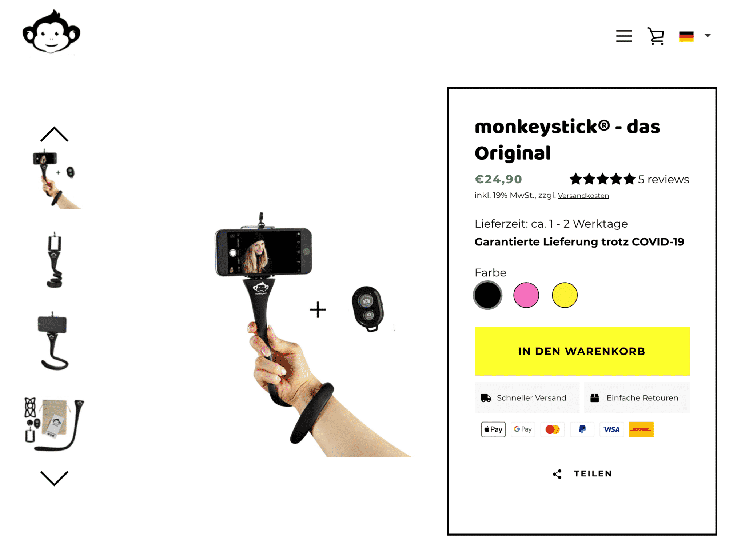
Task: Select the yellow Farbe color option
Action: [565, 295]
